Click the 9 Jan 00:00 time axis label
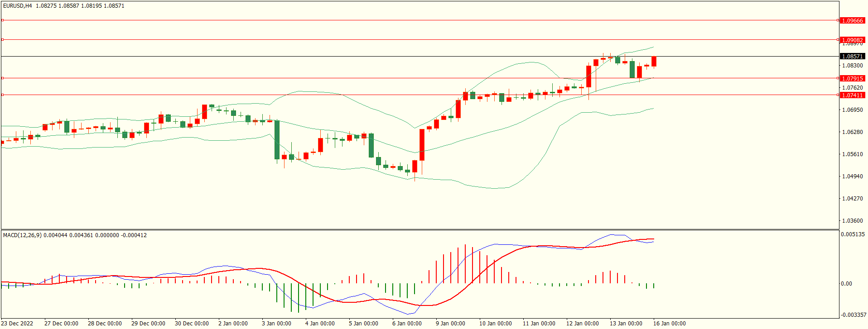This screenshot has height=329, width=868. point(450,323)
